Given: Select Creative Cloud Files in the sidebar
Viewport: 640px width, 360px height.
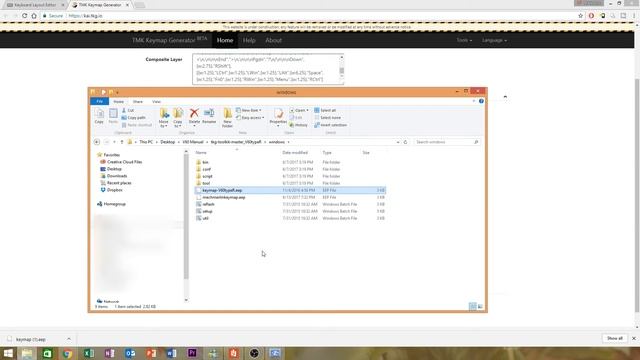Looking at the screenshot, I should click(124, 162).
